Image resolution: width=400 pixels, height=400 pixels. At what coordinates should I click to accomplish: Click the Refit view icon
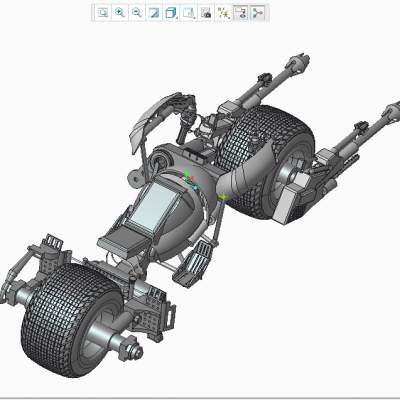103,13
